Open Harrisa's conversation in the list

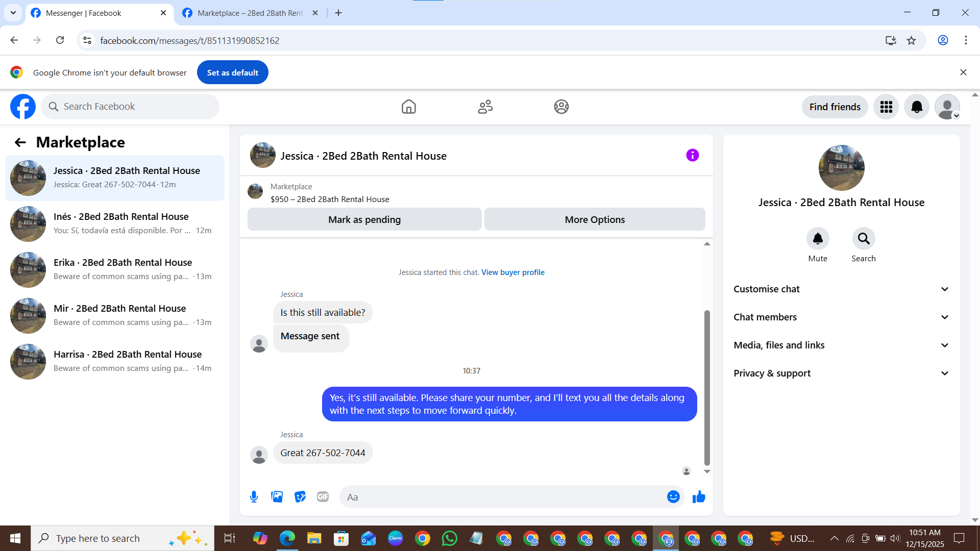115,362
